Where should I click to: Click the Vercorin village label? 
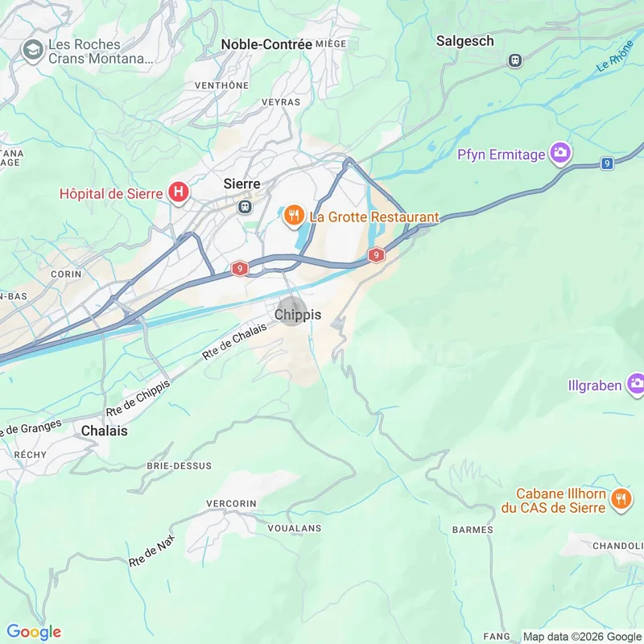tap(231, 504)
